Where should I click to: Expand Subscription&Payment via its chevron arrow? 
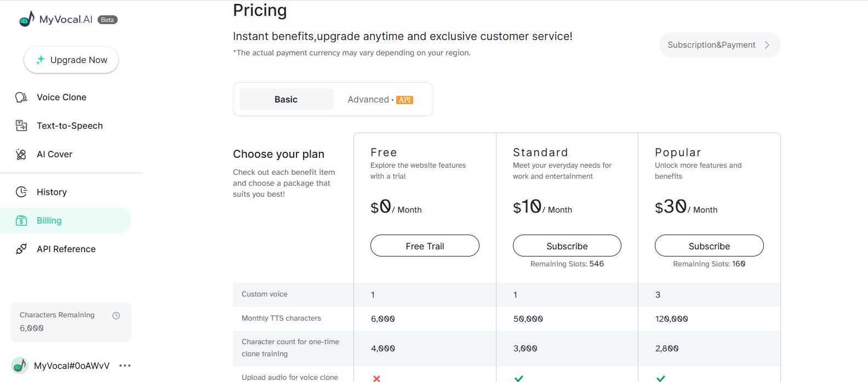tap(767, 45)
